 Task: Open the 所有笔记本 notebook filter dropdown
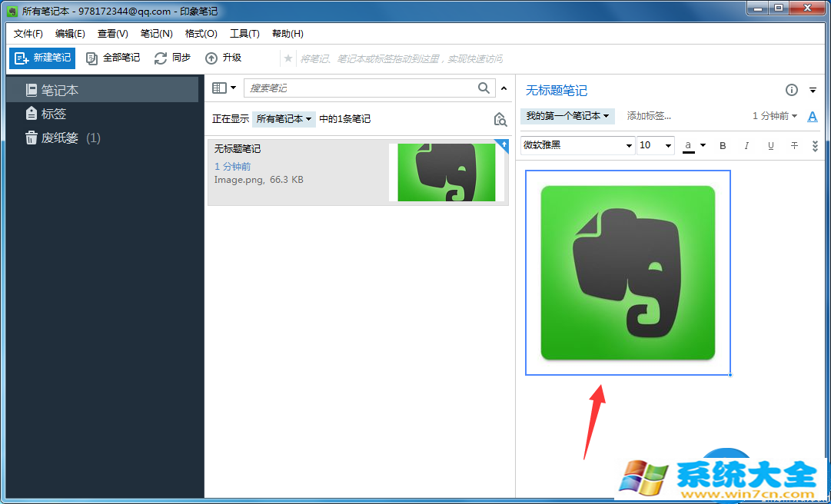(x=284, y=119)
